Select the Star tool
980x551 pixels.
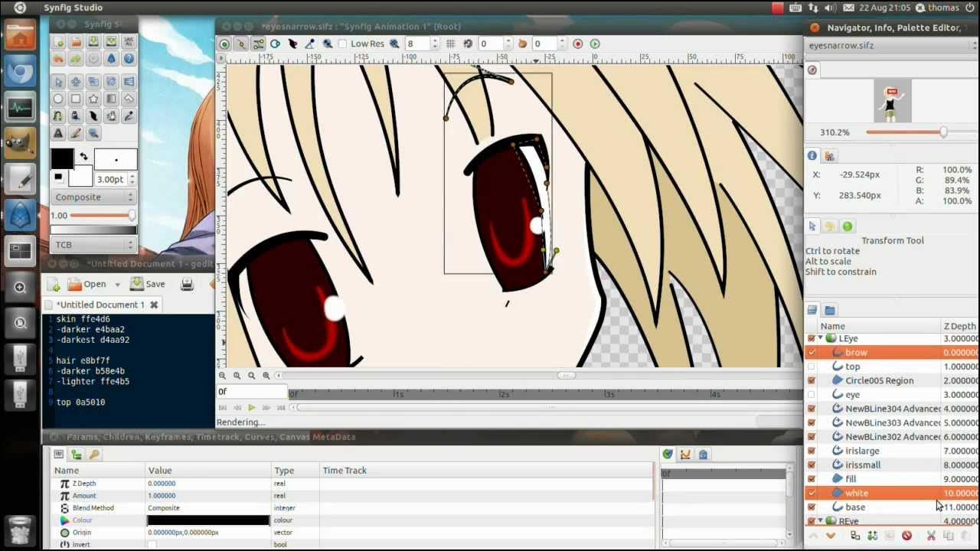pyautogui.click(x=93, y=99)
